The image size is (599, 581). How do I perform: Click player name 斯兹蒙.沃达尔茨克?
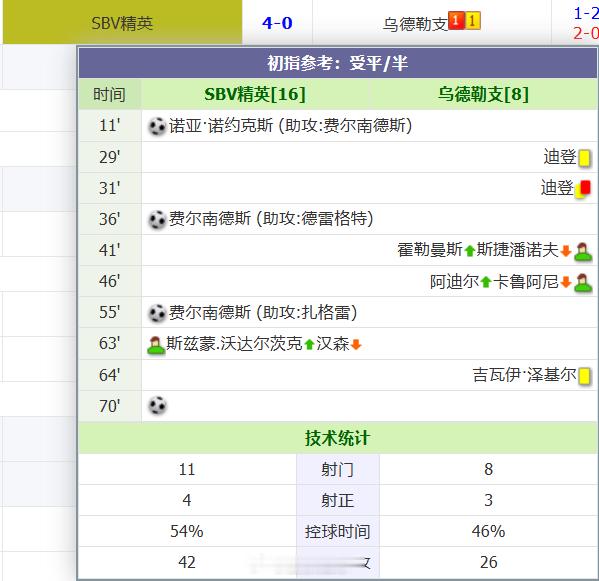[x=235, y=344]
